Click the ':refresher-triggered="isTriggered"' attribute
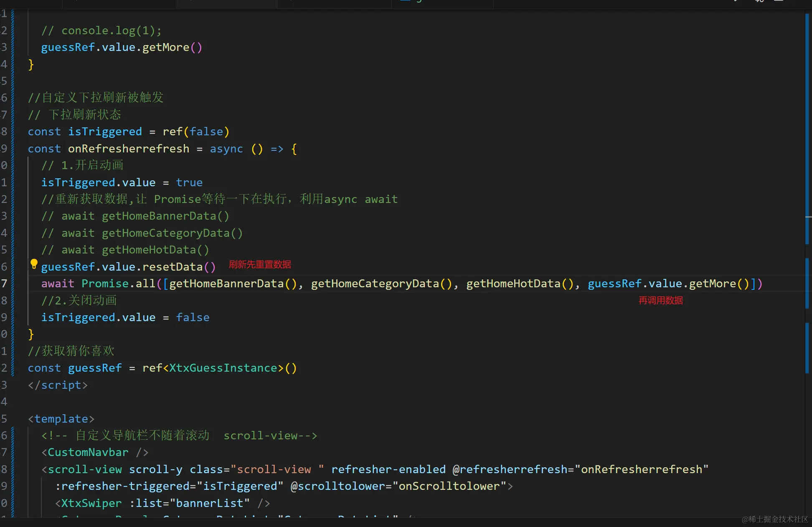 [x=169, y=486]
